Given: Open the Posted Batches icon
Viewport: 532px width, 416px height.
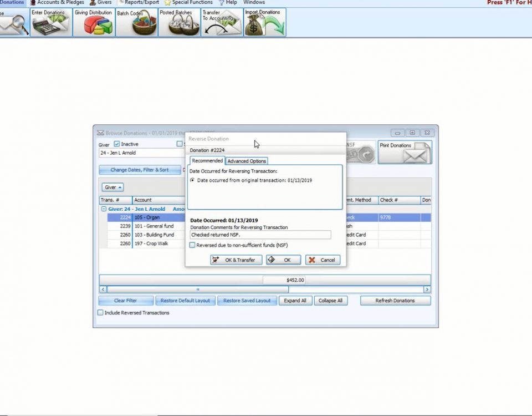Looking at the screenshot, I should point(179,23).
